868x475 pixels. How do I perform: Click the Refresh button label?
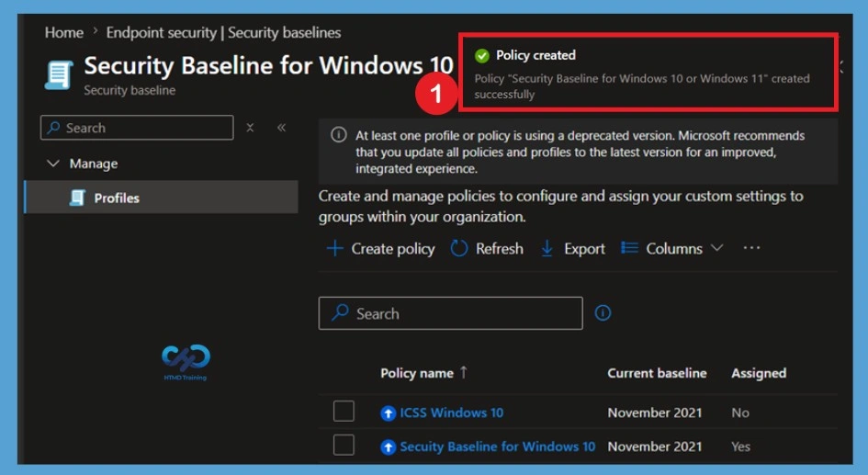tap(500, 249)
